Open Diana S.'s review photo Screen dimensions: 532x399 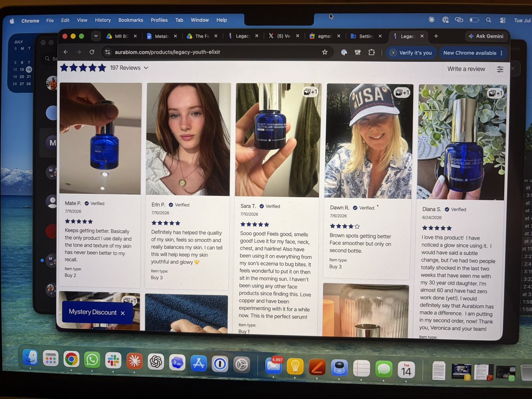click(462, 142)
